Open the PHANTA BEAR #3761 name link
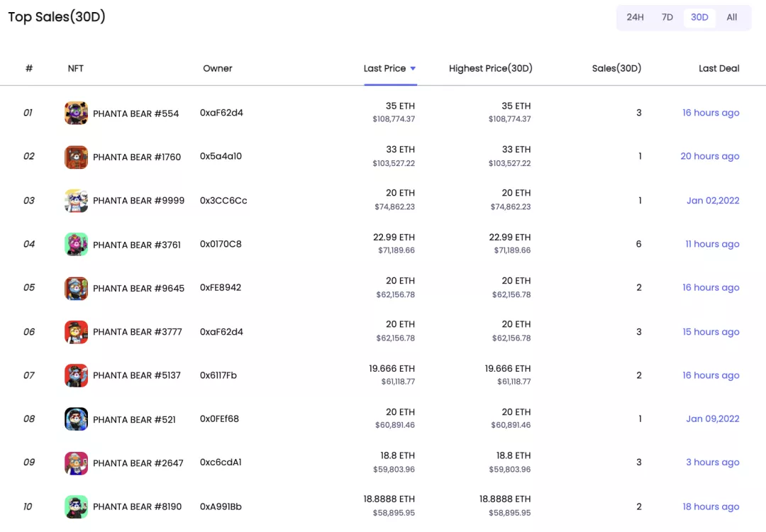766x532 pixels. tap(137, 245)
